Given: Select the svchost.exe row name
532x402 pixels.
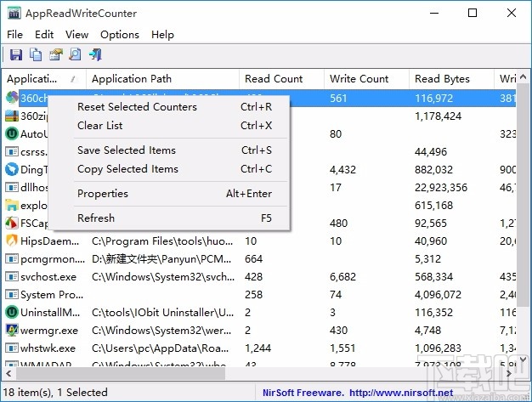Looking at the screenshot, I should (x=48, y=277).
